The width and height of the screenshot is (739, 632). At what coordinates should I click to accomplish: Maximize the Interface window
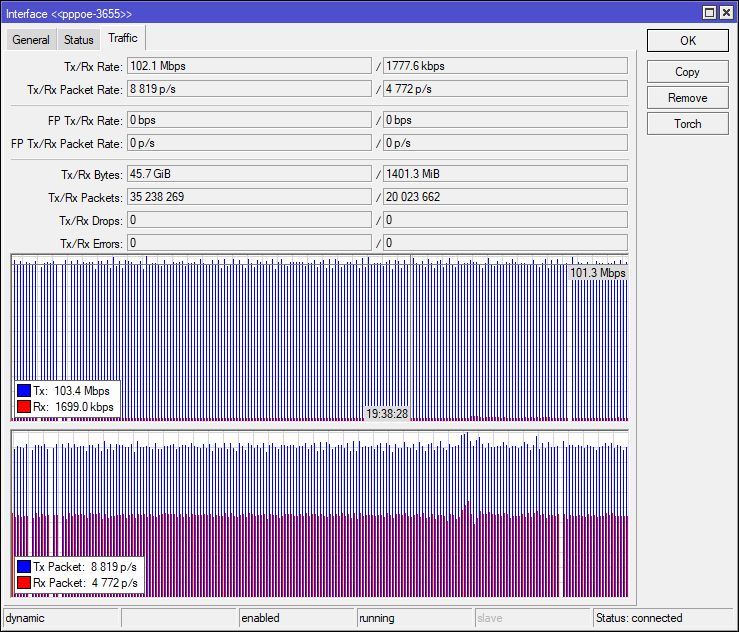709,12
